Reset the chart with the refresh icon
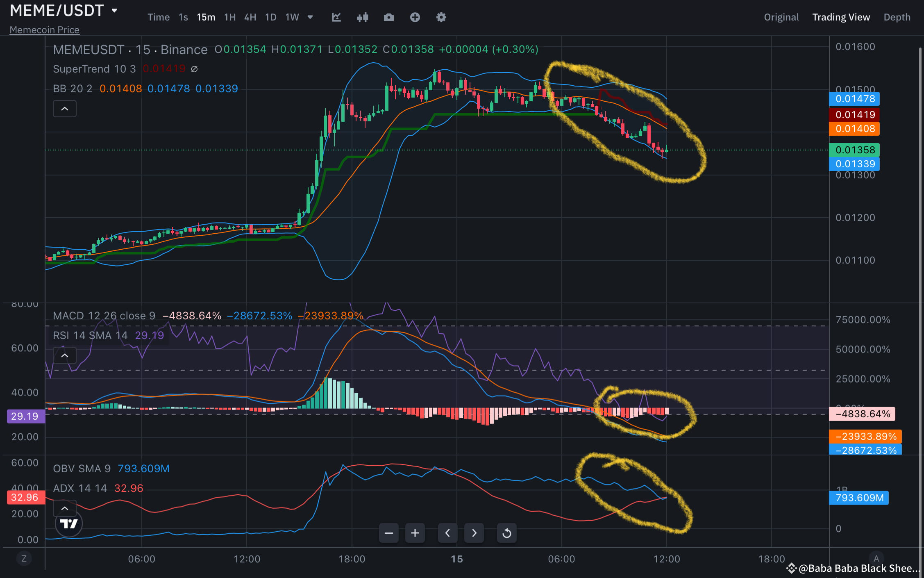This screenshot has height=578, width=924. pos(507,533)
